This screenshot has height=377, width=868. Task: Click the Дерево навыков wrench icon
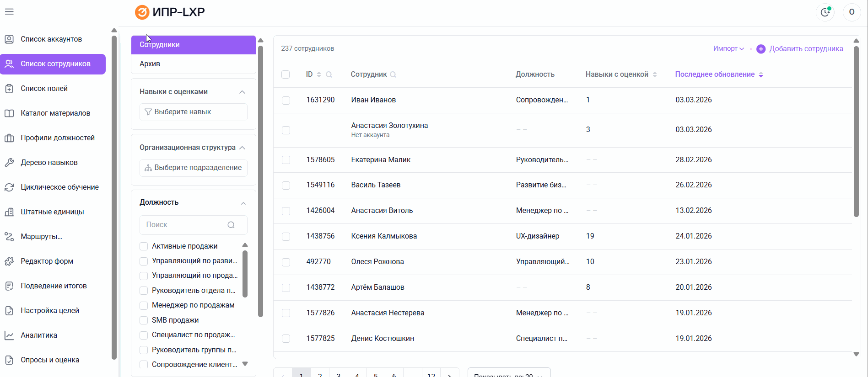point(9,163)
